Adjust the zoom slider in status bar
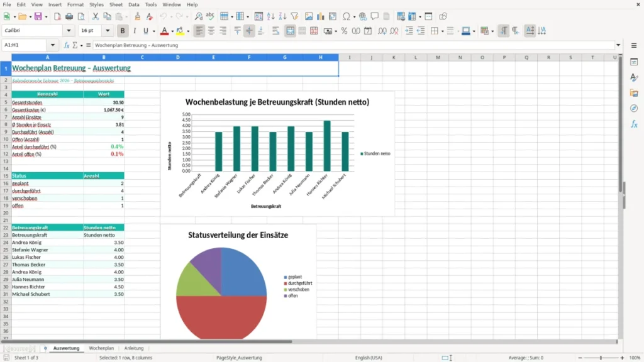644x362 pixels. (x=601, y=358)
